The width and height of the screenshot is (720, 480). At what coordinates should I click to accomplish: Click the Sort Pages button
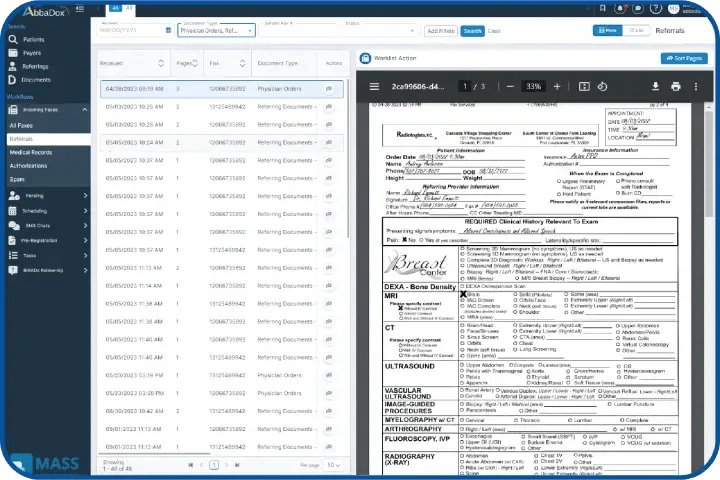(x=684, y=58)
